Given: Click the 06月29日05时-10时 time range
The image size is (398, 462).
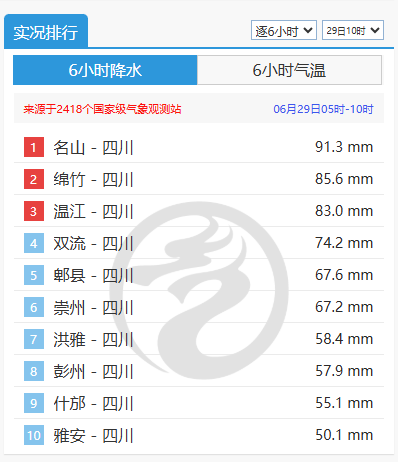Looking at the screenshot, I should 323,109.
